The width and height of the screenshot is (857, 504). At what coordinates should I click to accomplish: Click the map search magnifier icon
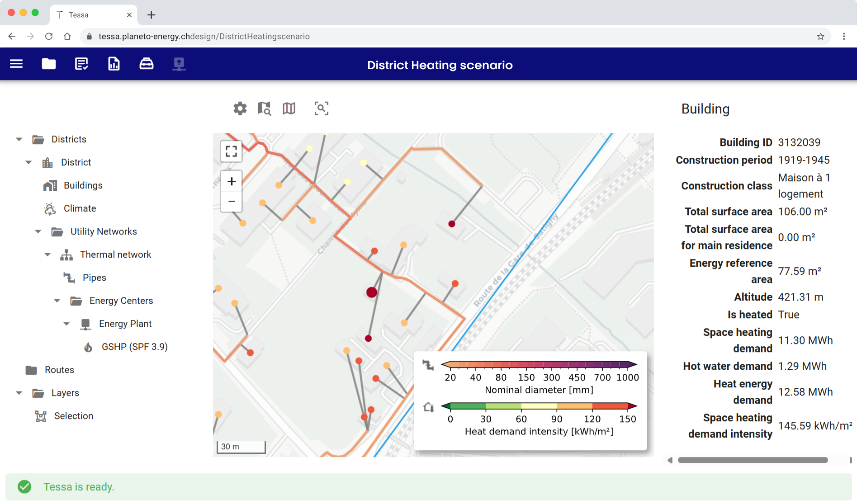tap(264, 108)
